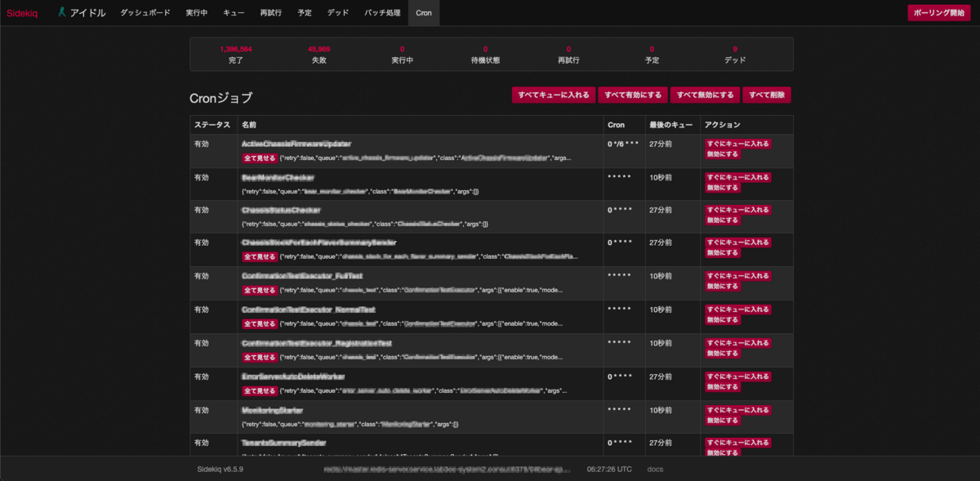Viewport: 980px width, 481px height.
Task: Open ConfirmationTestExecutor_RegistrationTest job name
Action: tap(317, 343)
